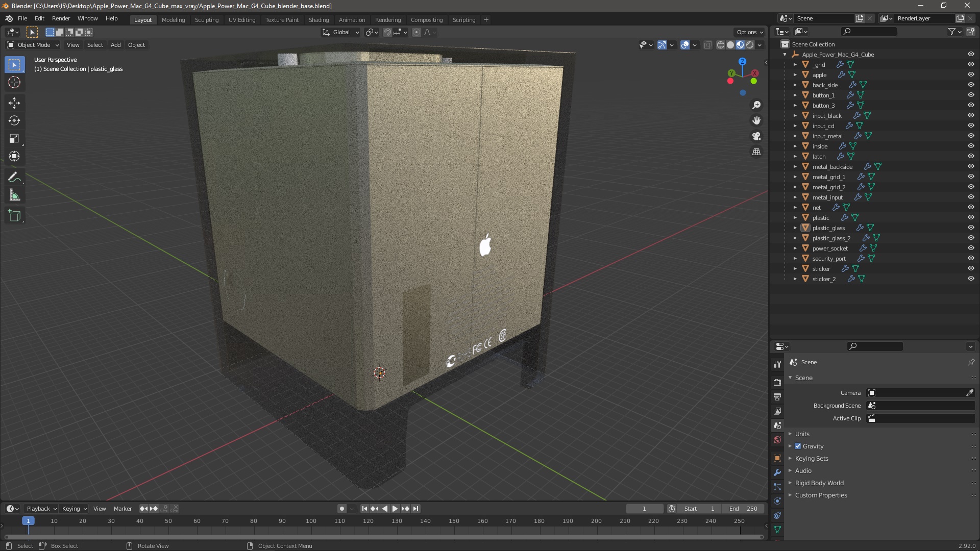980x551 pixels.
Task: Select the Cursor tool in toolbar
Action: [14, 83]
